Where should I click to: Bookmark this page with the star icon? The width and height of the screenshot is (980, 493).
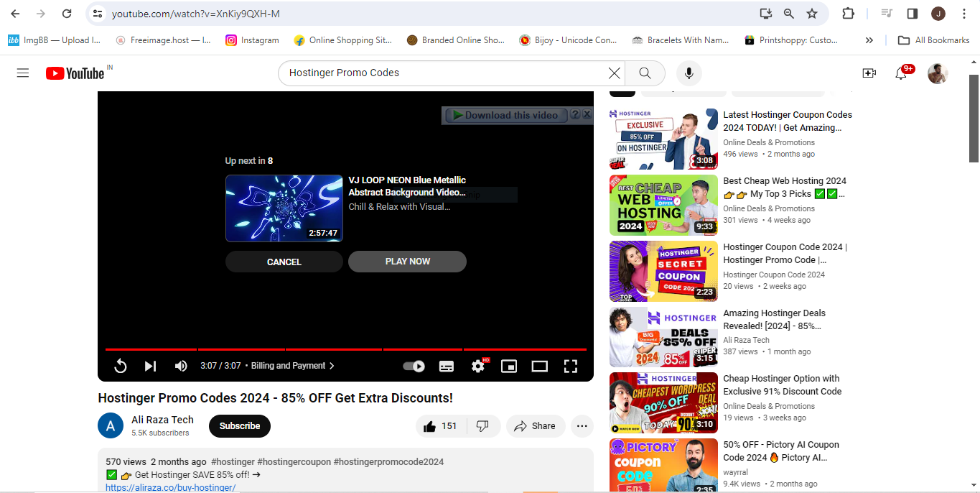(x=812, y=14)
